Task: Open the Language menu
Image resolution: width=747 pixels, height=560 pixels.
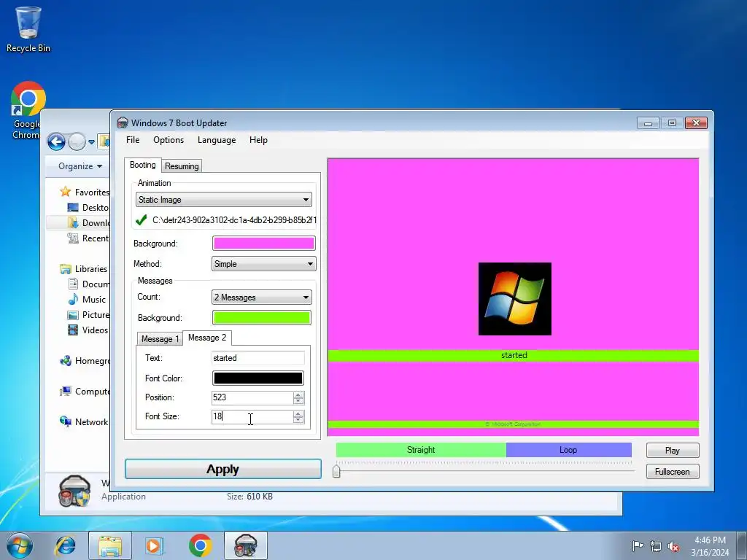Action: 217,140
